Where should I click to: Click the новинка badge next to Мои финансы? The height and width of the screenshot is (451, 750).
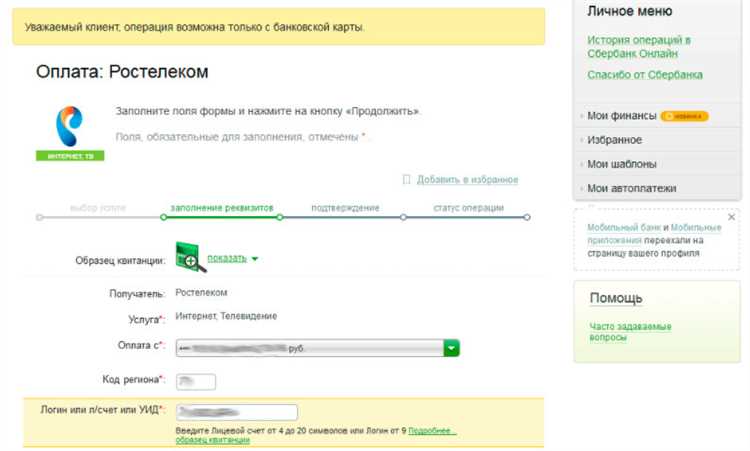pos(684,116)
